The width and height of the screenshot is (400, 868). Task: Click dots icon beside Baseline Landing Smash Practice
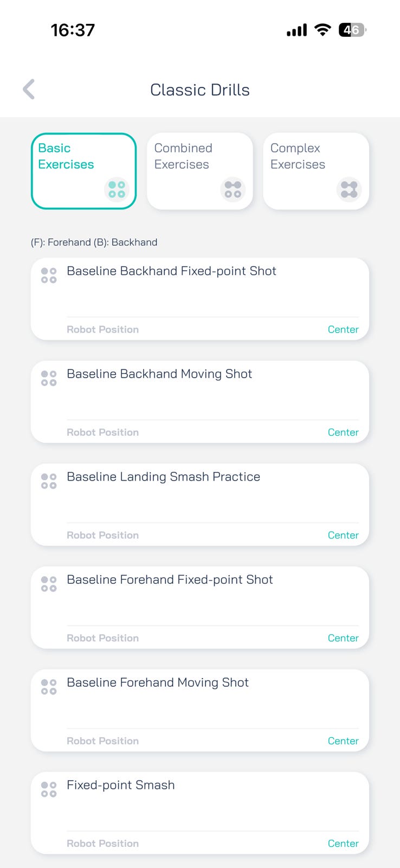click(49, 481)
